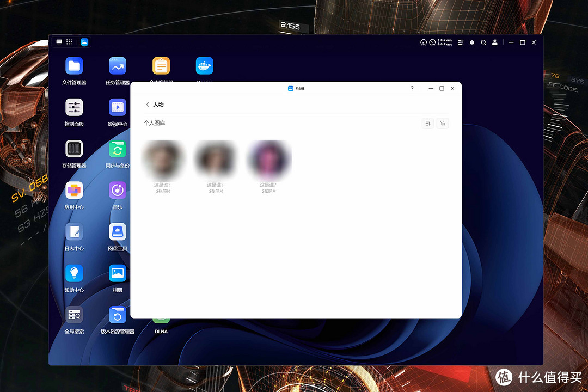Launch the 音乐 music app
This screenshot has width=588, height=392.
[117, 191]
